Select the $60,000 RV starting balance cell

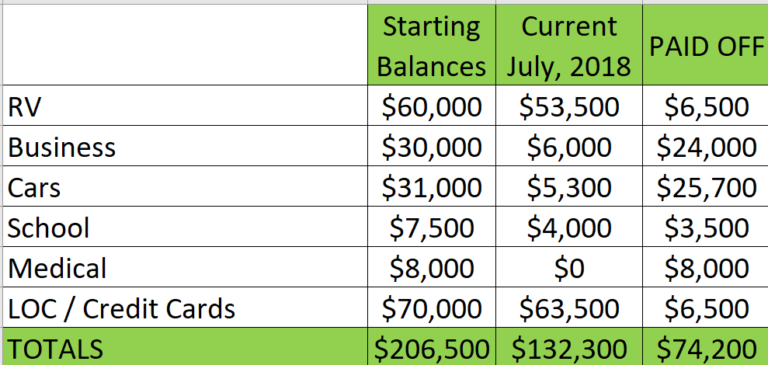(432, 105)
